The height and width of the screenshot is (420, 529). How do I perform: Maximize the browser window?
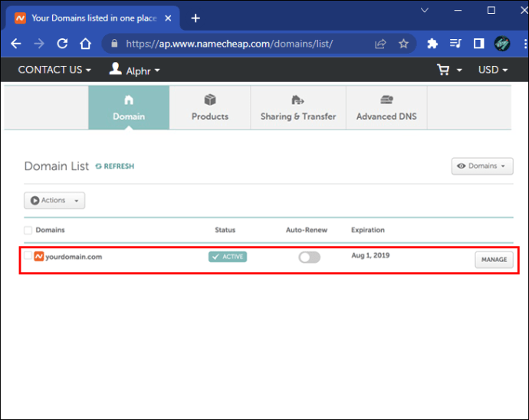click(491, 10)
